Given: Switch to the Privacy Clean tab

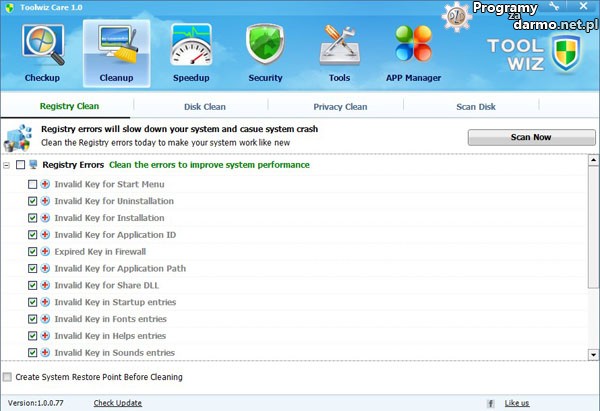Looking at the screenshot, I should click(340, 106).
